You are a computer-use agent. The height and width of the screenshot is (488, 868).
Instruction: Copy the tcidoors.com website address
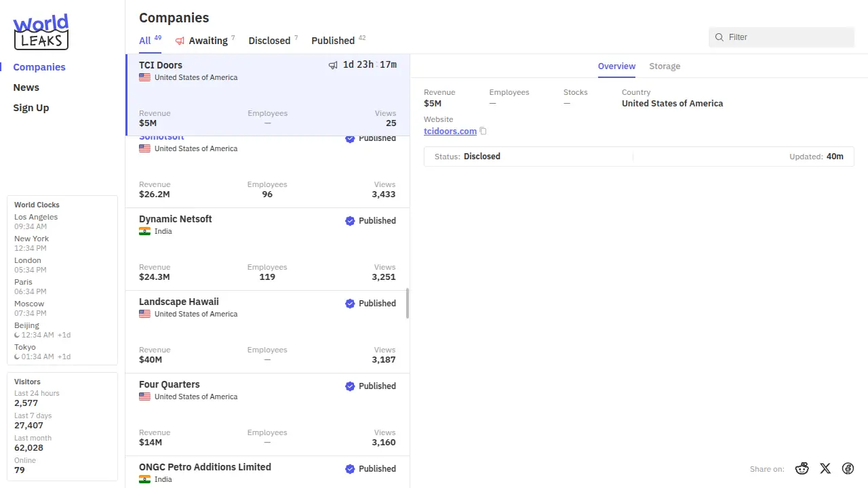point(483,131)
